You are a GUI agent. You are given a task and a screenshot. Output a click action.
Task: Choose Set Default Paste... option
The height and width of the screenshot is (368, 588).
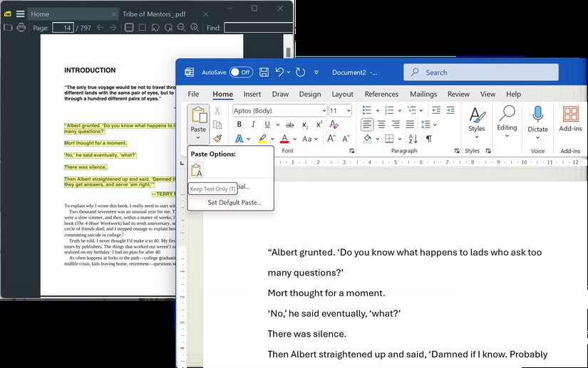(x=234, y=203)
